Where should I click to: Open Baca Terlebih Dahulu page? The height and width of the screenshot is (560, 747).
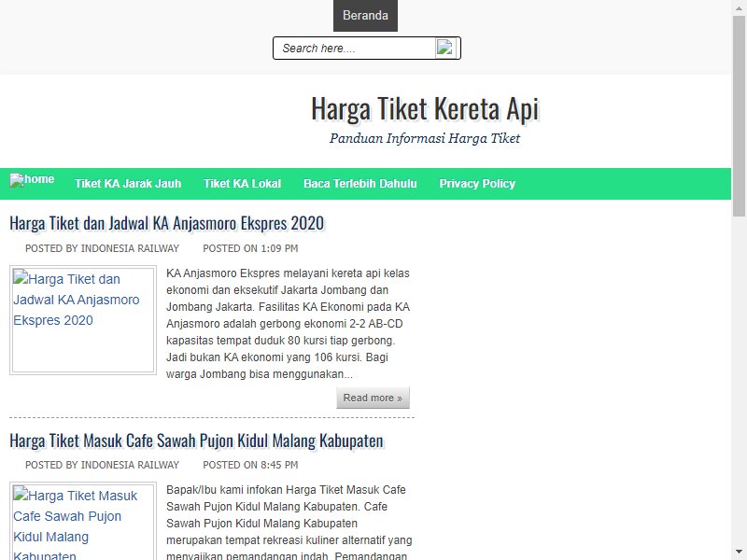(360, 184)
